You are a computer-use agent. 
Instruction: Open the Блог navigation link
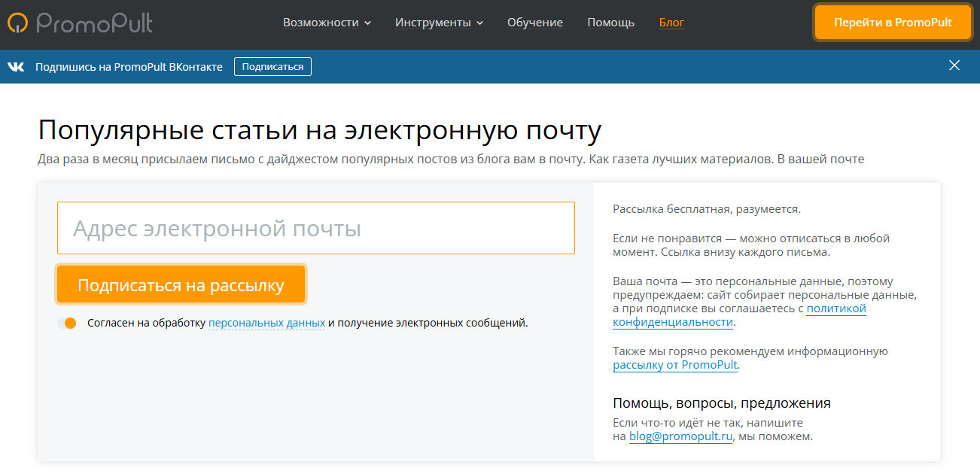point(671,23)
